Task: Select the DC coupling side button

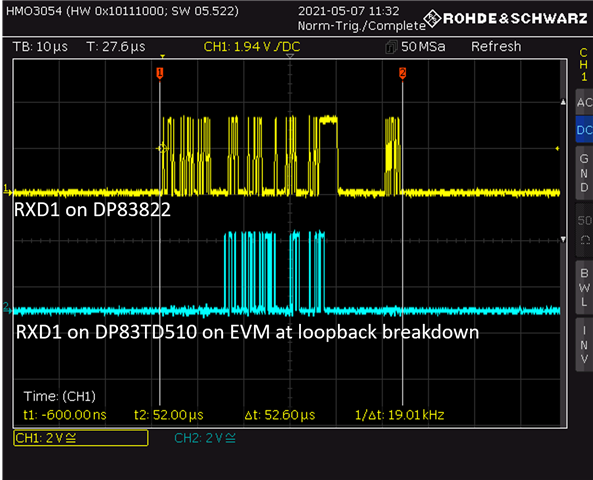Action: (x=584, y=130)
